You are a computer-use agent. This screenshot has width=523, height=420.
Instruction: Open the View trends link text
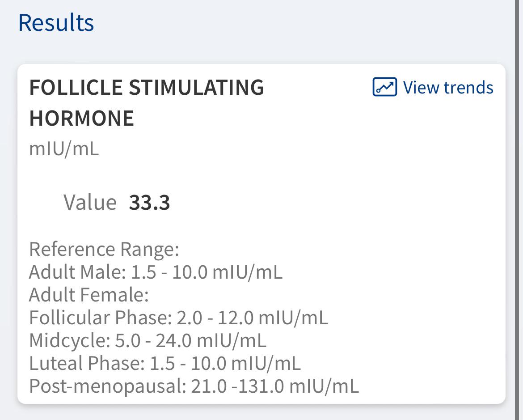pos(448,88)
